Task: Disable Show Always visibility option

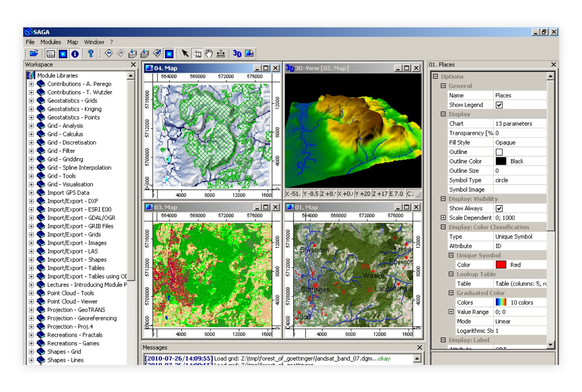Action: pos(499,208)
